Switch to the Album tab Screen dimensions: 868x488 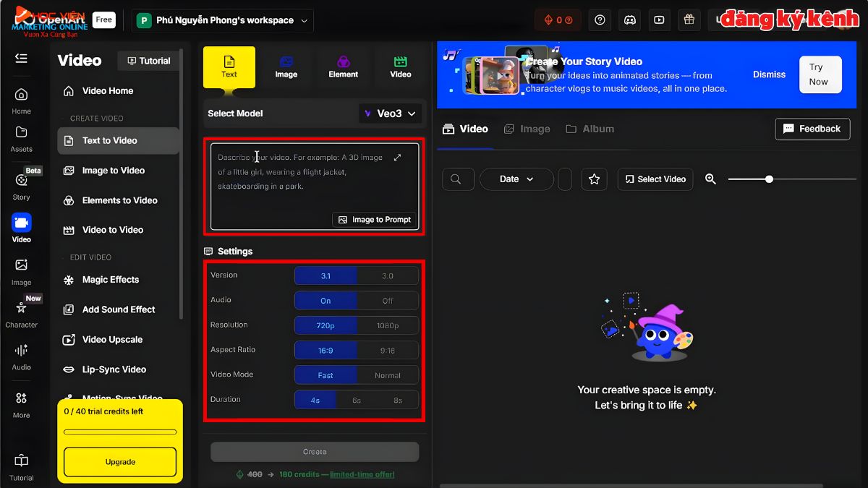tap(590, 129)
